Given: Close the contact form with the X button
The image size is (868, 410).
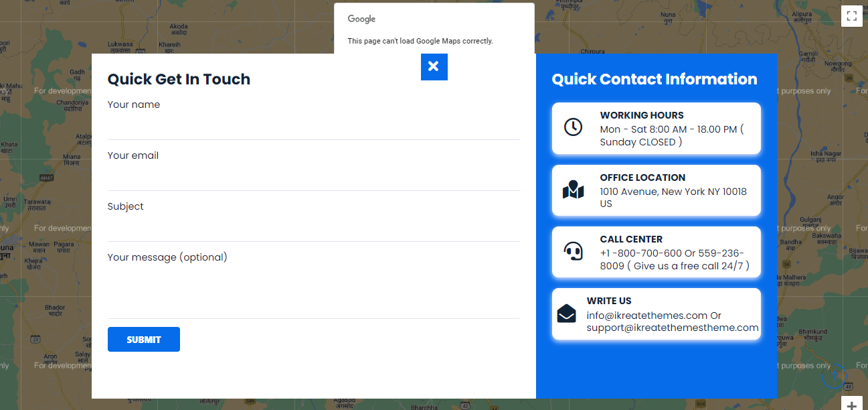Looking at the screenshot, I should coord(434,66).
